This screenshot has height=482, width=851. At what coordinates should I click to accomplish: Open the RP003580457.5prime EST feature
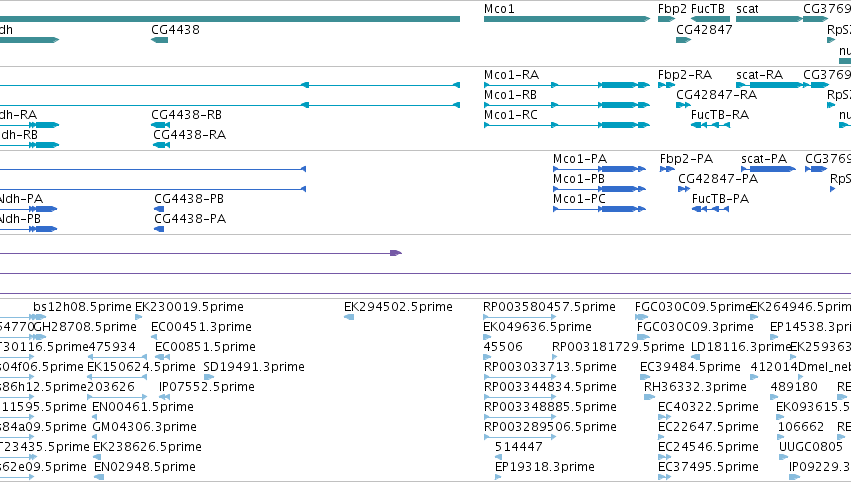click(519, 317)
